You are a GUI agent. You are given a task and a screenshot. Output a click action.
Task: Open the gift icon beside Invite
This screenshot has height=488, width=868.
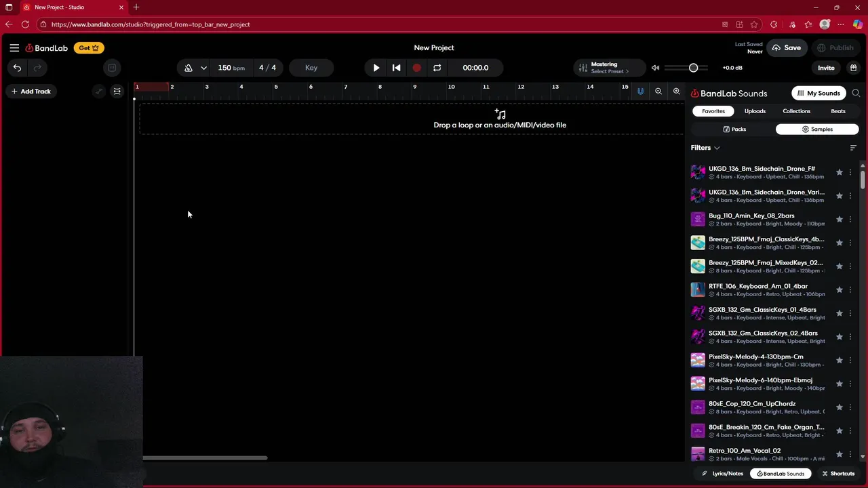[853, 68]
